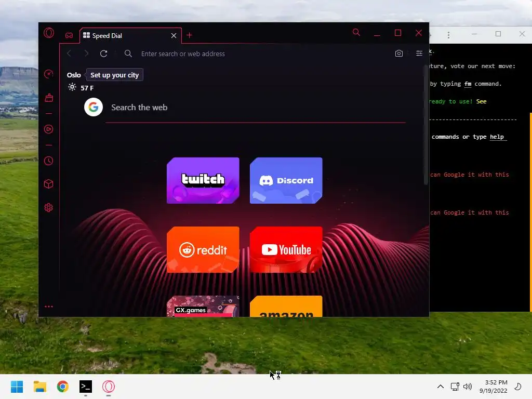Open Easy Setup sliders icon
This screenshot has width=532, height=399.
419,54
